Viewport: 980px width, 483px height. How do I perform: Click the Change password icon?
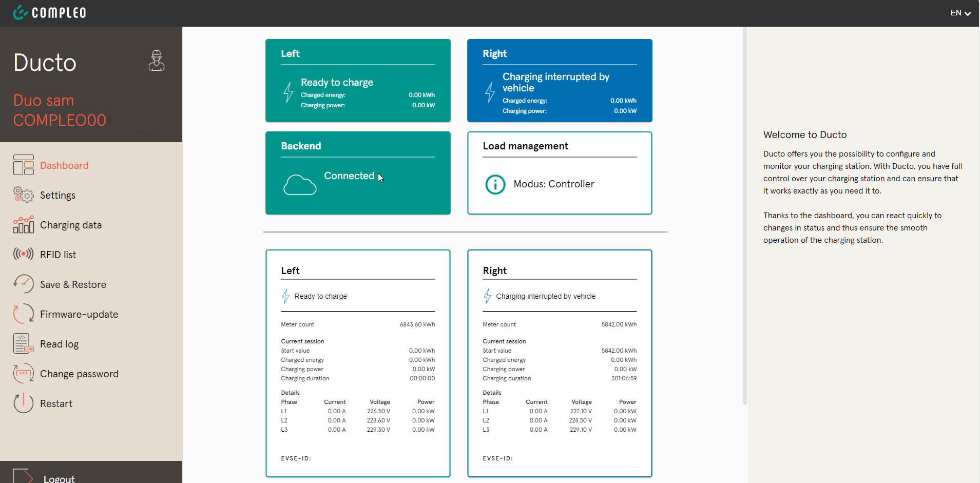(24, 373)
